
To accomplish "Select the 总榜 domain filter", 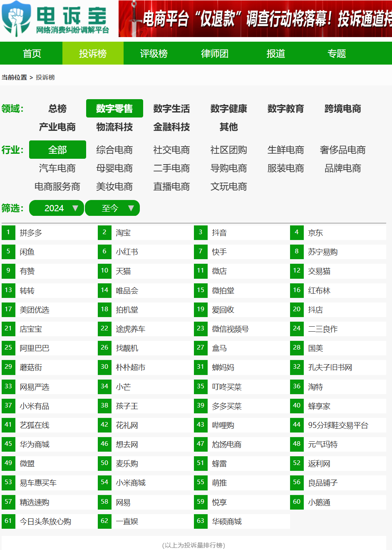I will tap(57, 108).
